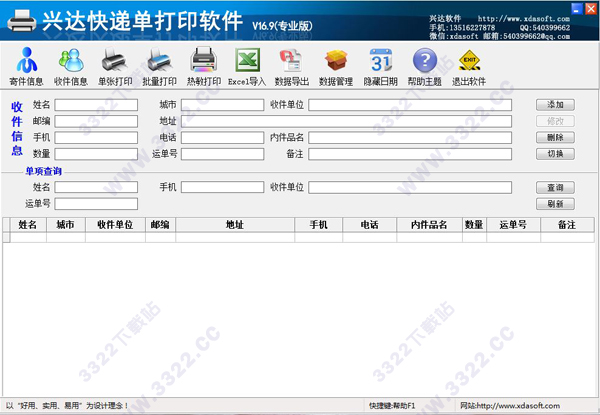Click the QQ:540399662 contact text
This screenshot has width=600, height=415.
point(545,28)
